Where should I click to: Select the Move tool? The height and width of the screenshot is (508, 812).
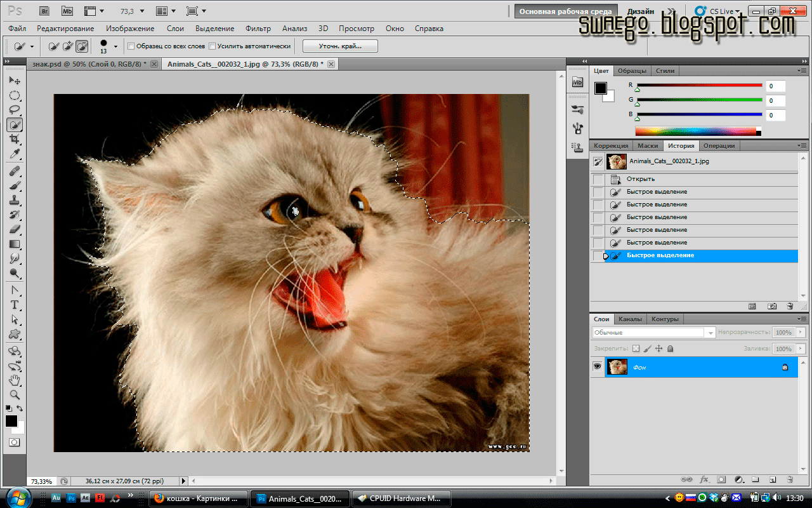15,81
